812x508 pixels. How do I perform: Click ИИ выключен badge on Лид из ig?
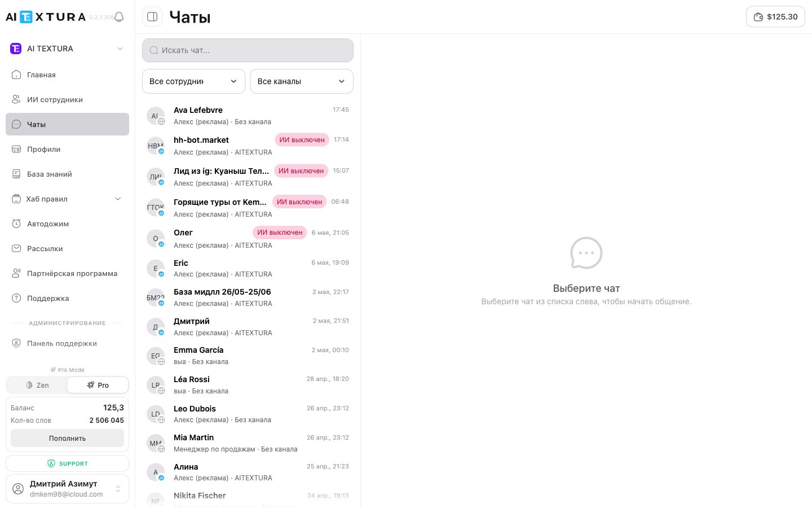[301, 171]
